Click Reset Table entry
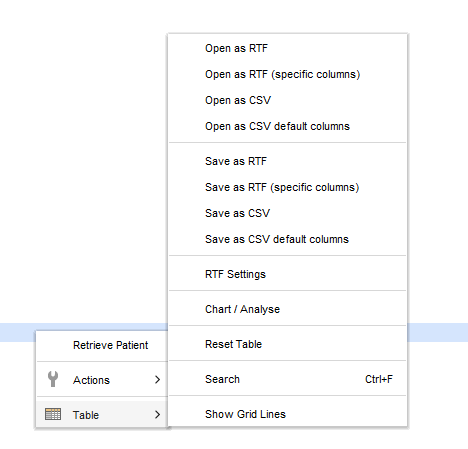This screenshot has height=449, width=468. (287, 344)
